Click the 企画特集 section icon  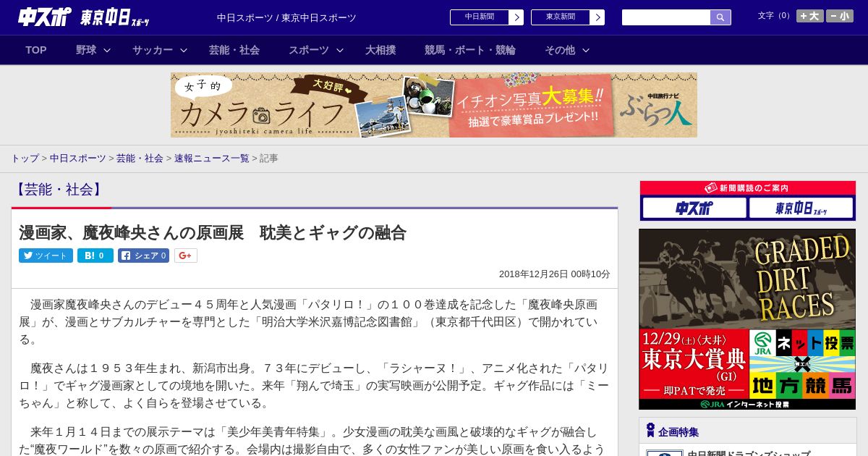click(x=650, y=431)
